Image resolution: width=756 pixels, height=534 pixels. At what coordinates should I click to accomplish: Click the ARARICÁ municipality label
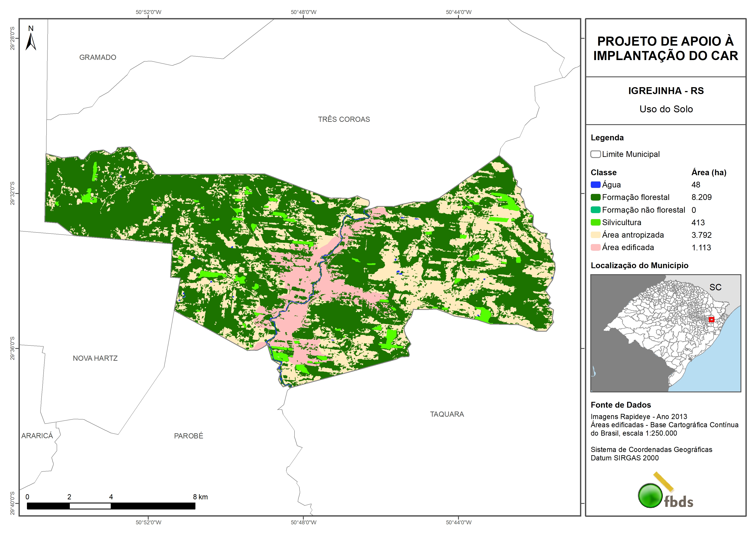(x=37, y=436)
